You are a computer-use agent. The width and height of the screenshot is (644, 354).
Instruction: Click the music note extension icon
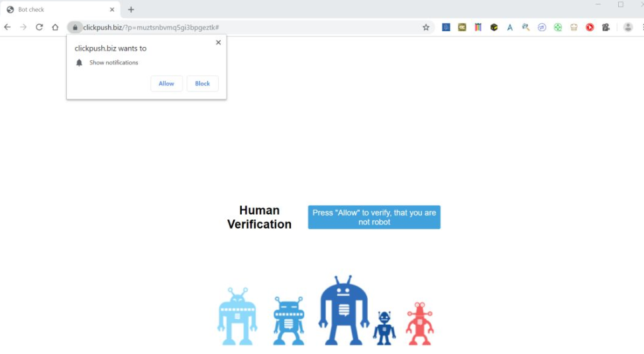tap(542, 27)
